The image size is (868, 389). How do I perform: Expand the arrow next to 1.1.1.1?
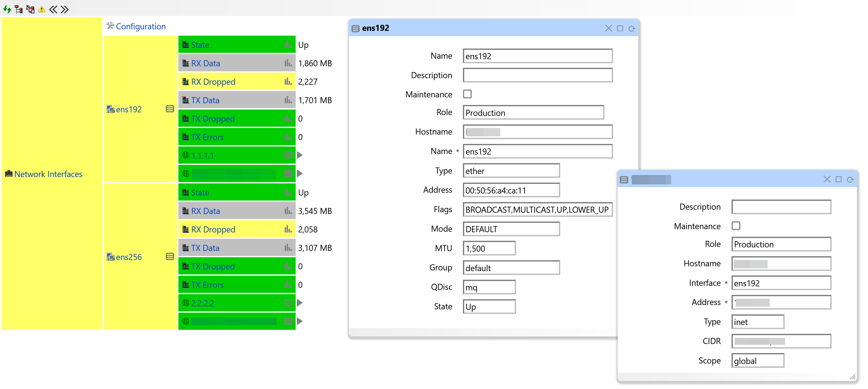[x=299, y=155]
